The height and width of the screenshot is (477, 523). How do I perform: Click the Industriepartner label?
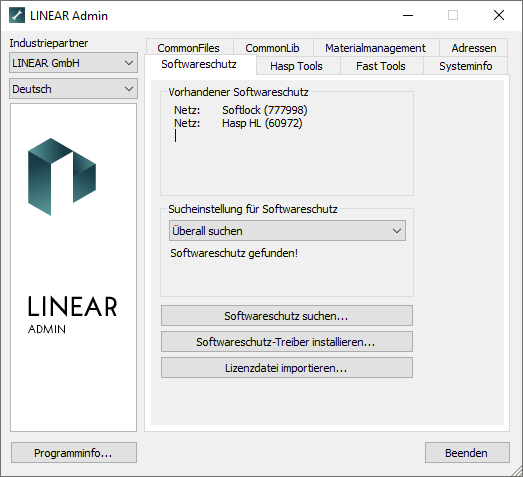click(49, 43)
